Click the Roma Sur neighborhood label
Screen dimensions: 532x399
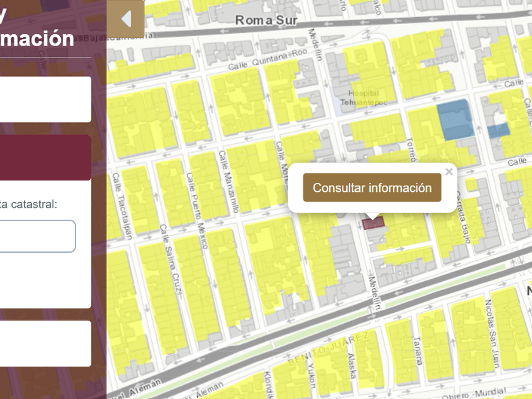[266, 20]
